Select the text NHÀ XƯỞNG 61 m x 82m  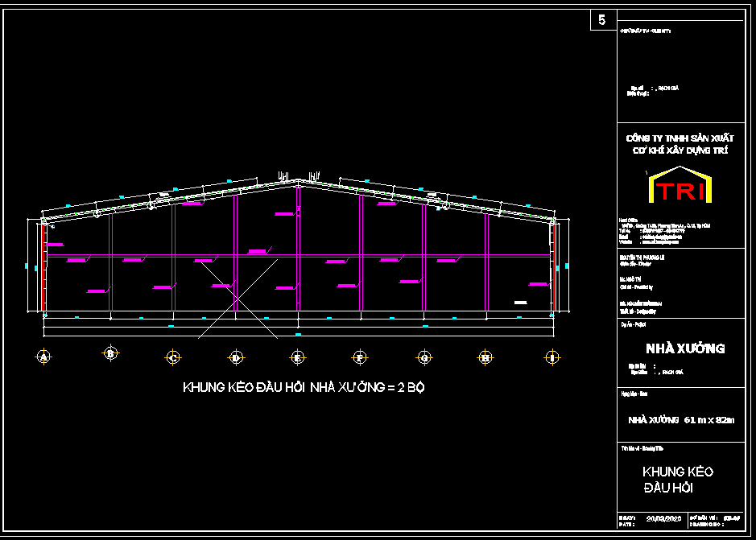[x=681, y=420]
